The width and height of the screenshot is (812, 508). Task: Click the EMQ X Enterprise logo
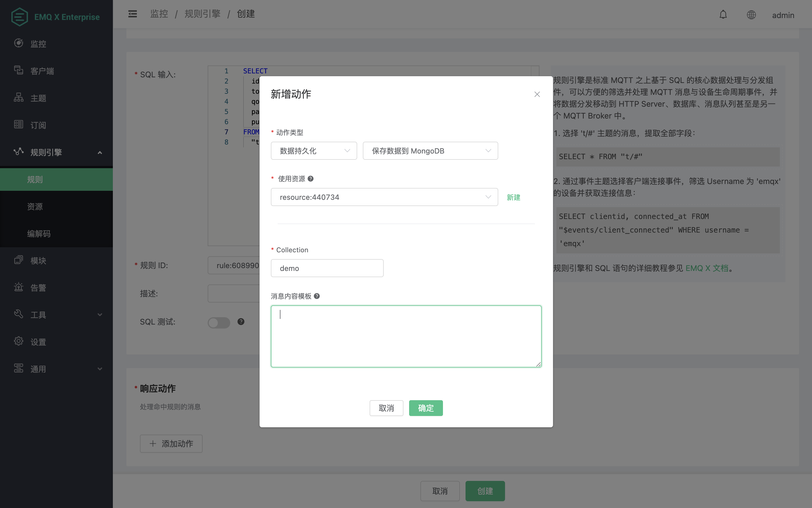point(55,16)
